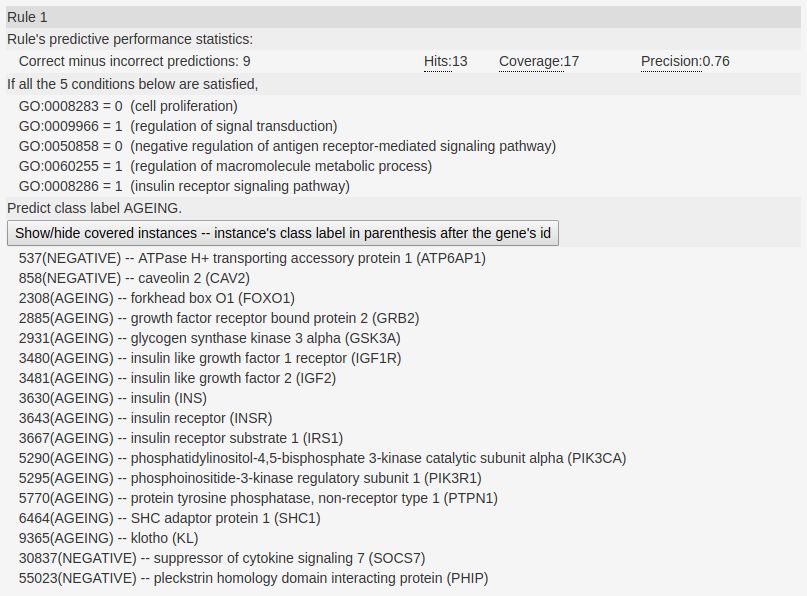Click the GO:0009966 signal transduction condition
Viewport: 807px width, 596px height.
pos(178,126)
